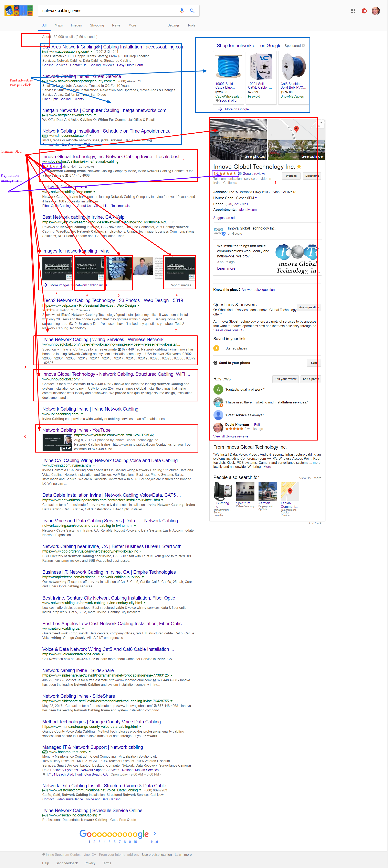This screenshot has width=388, height=868.
Task: Open the See outside street view thumbnail
Action: point(297,150)
